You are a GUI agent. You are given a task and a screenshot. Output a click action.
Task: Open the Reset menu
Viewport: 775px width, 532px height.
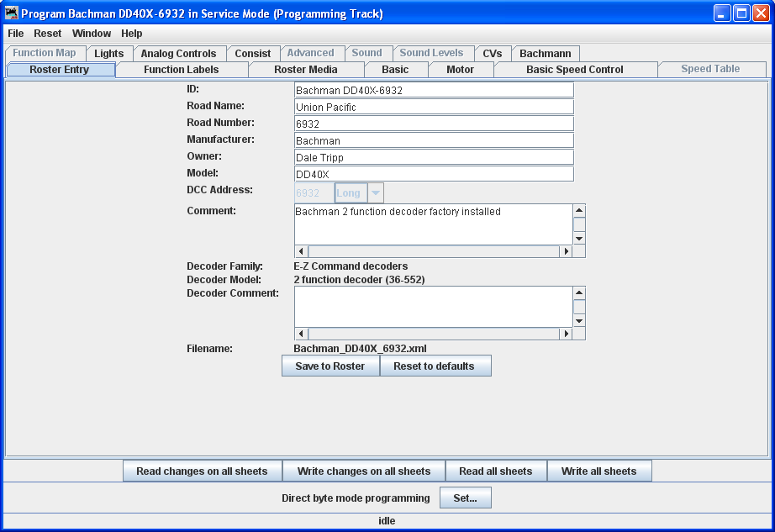coord(48,34)
